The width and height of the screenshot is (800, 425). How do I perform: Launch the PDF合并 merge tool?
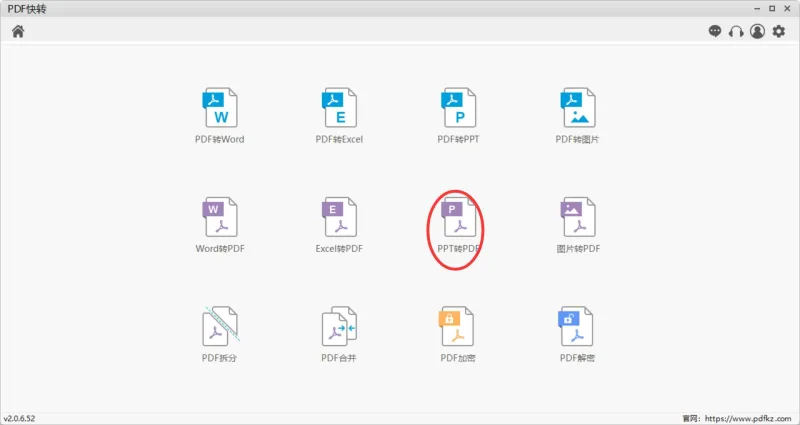coord(339,326)
